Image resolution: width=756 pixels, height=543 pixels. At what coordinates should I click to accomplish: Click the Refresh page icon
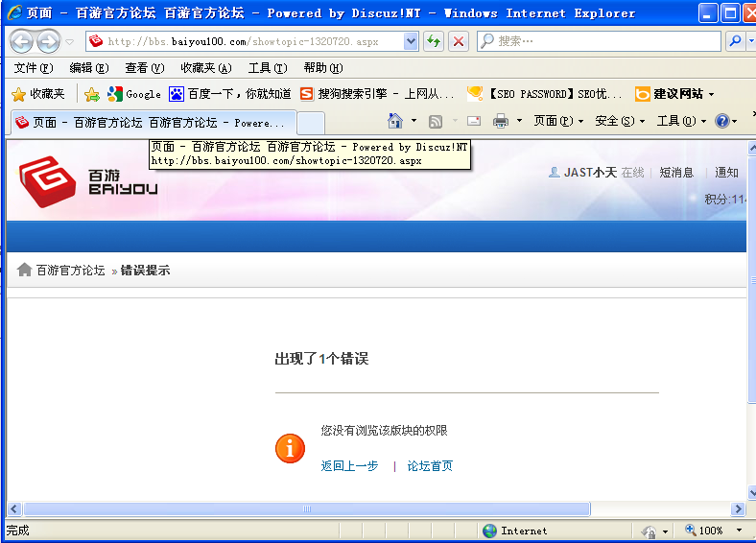(x=434, y=41)
